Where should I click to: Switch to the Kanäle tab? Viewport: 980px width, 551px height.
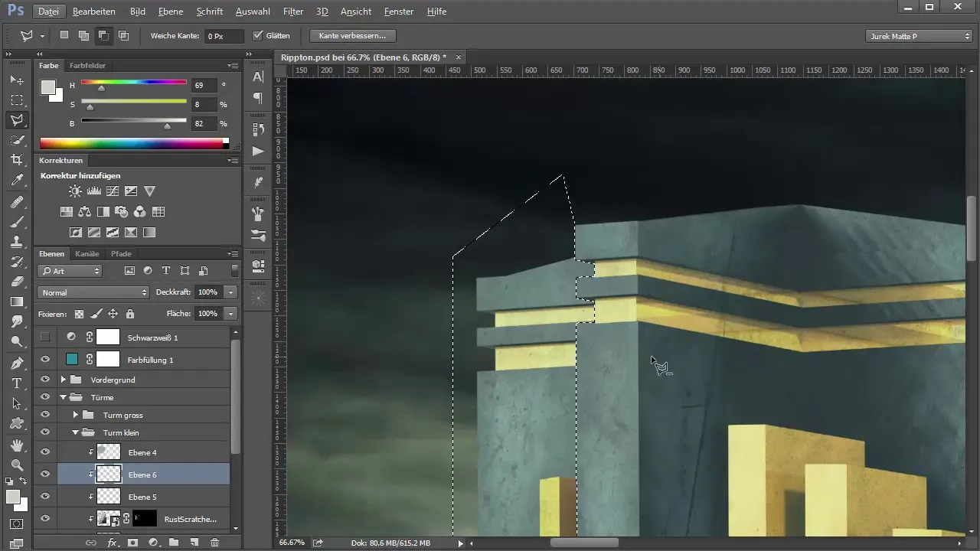click(x=87, y=253)
